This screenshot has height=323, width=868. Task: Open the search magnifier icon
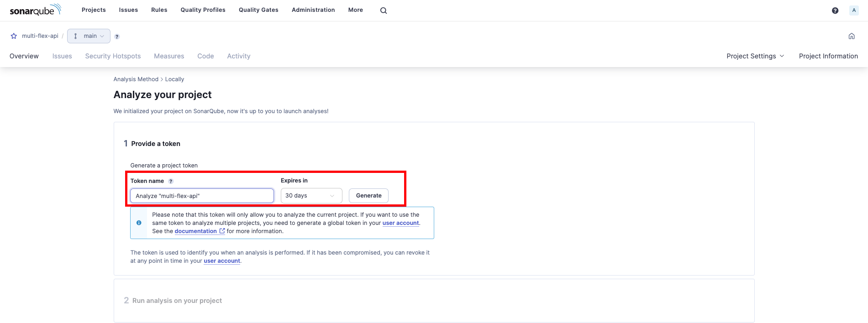[x=384, y=10]
